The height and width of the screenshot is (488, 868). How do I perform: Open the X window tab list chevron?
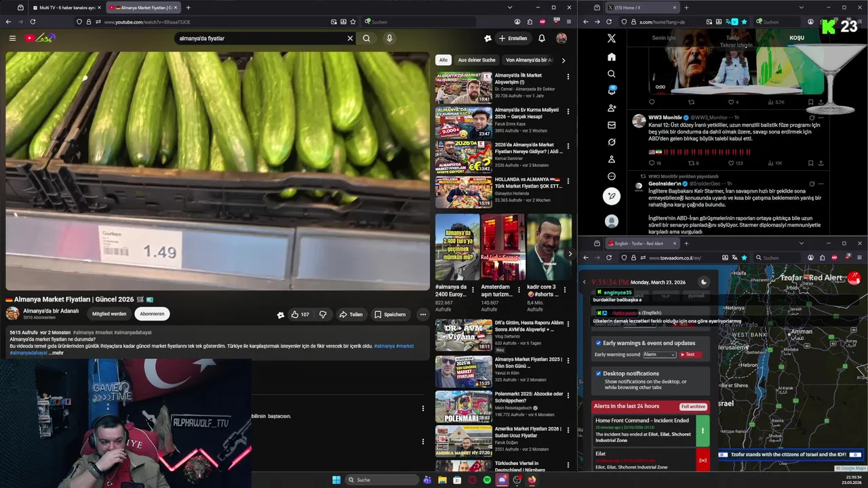click(x=802, y=7)
